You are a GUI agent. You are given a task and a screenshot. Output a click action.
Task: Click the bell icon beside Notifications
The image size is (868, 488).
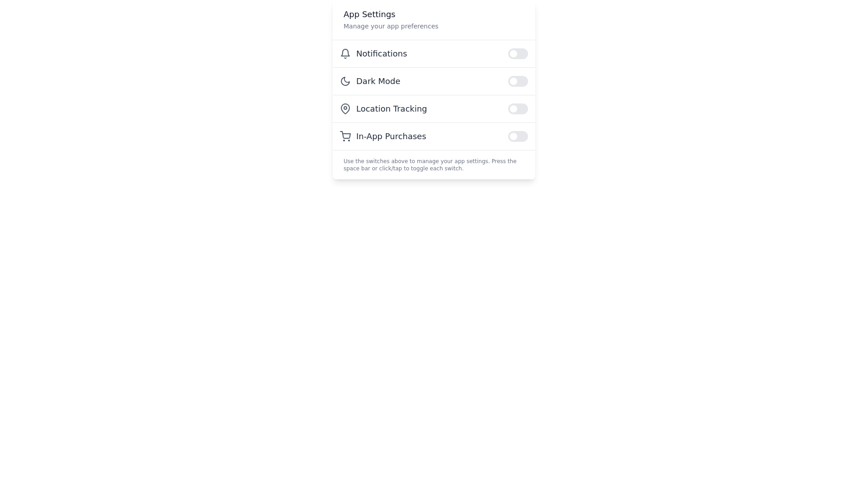(345, 54)
